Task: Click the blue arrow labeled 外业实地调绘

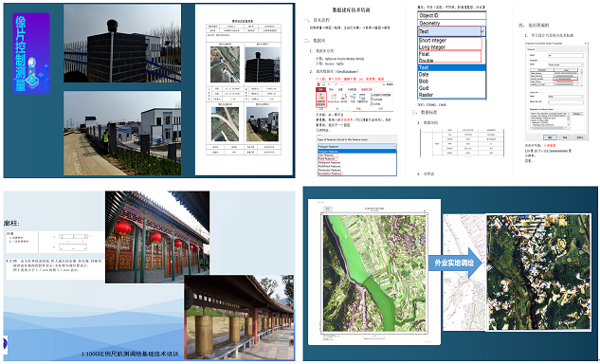Action: point(455,263)
